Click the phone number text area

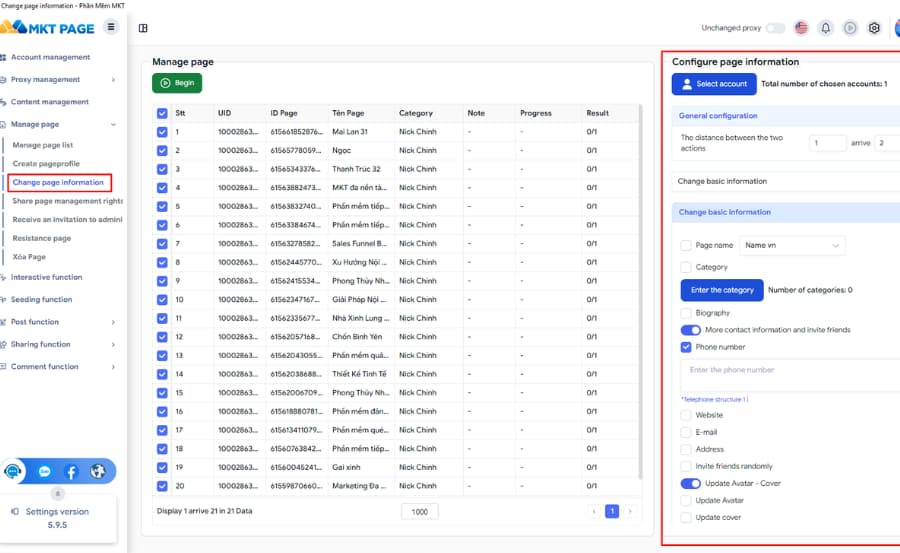coord(790,376)
